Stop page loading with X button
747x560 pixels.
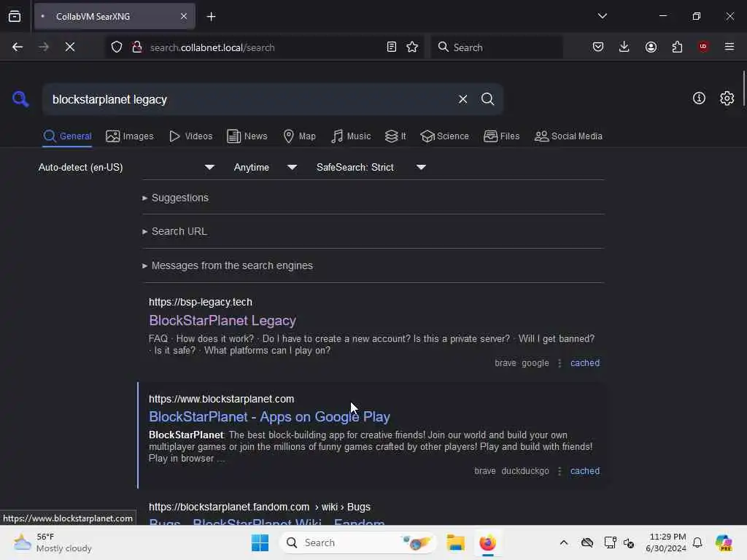69,47
